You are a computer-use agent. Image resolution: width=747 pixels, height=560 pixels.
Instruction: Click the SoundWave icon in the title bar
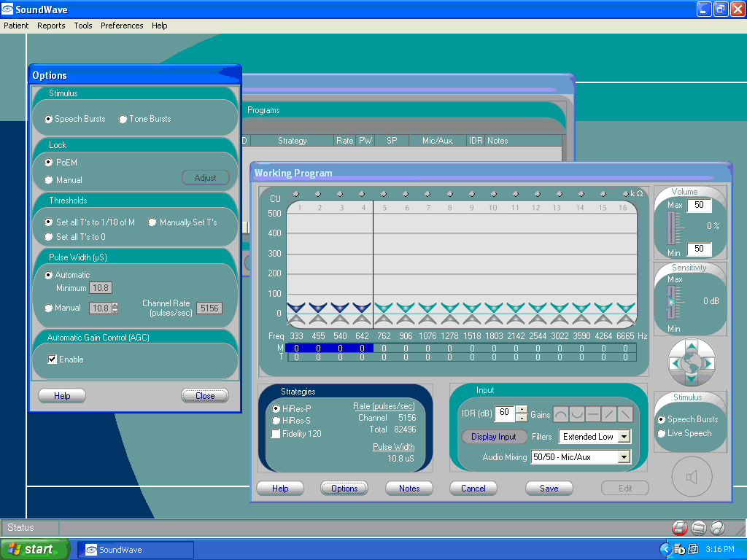click(7, 9)
